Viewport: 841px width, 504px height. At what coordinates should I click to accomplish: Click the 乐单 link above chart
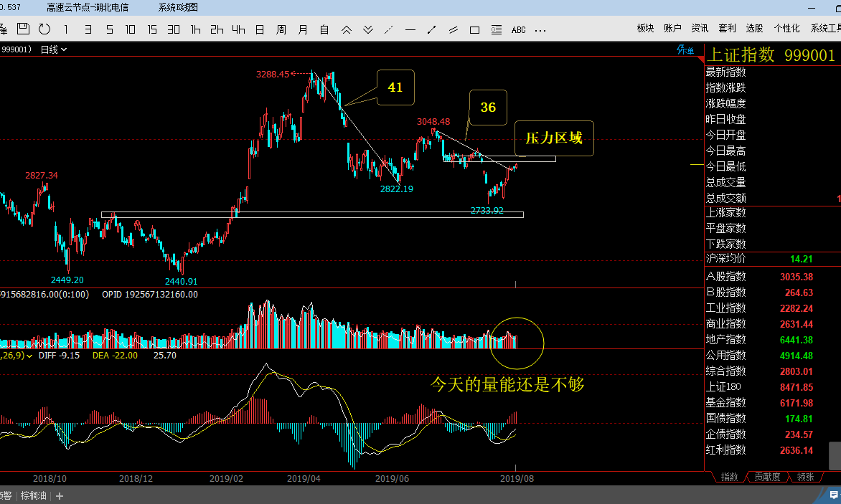click(x=685, y=49)
